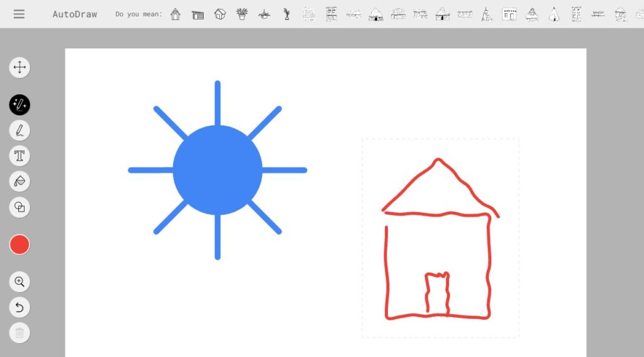Click the 'Do you mean:' label
Screen dimensions: 644x357
(x=139, y=14)
